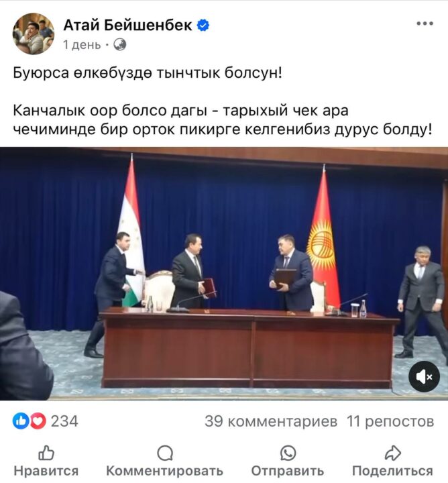Click the red heart reaction icon

[x=38, y=421]
